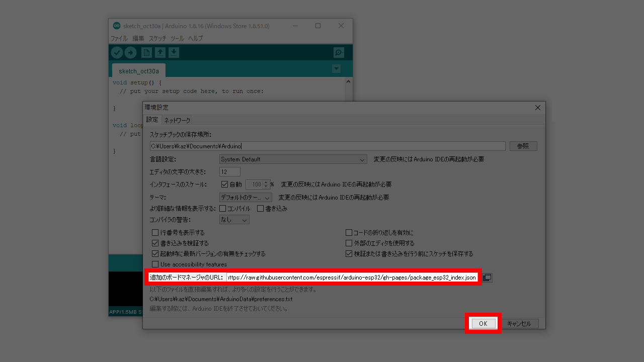Click the Arduino logo in title bar

pyautogui.click(x=117, y=26)
